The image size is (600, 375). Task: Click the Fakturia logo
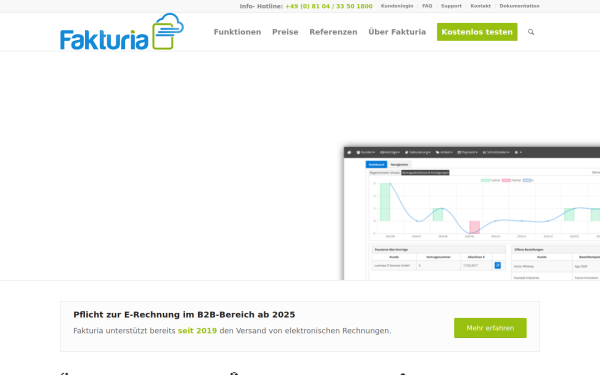(122, 31)
